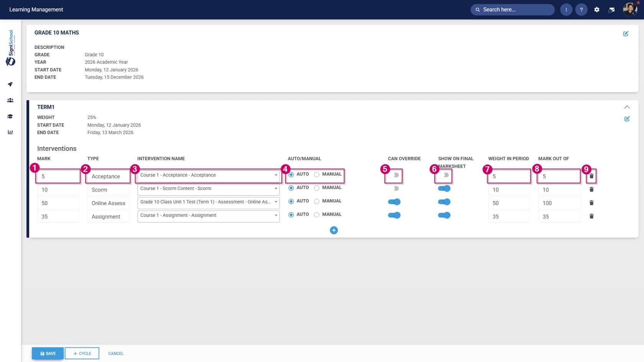Open the users group icon in sidebar
This screenshot has height=362, width=644.
click(x=10, y=100)
